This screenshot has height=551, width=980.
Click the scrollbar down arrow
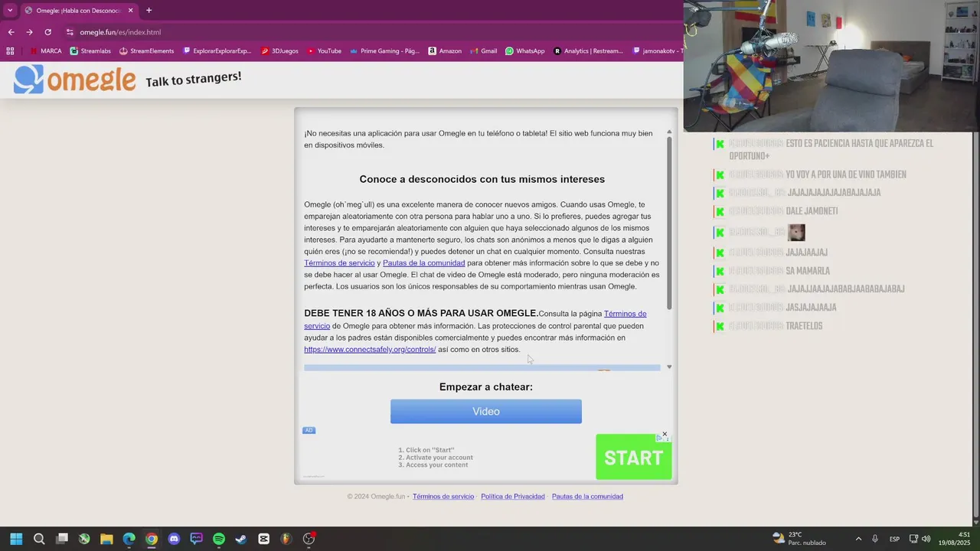click(x=669, y=367)
